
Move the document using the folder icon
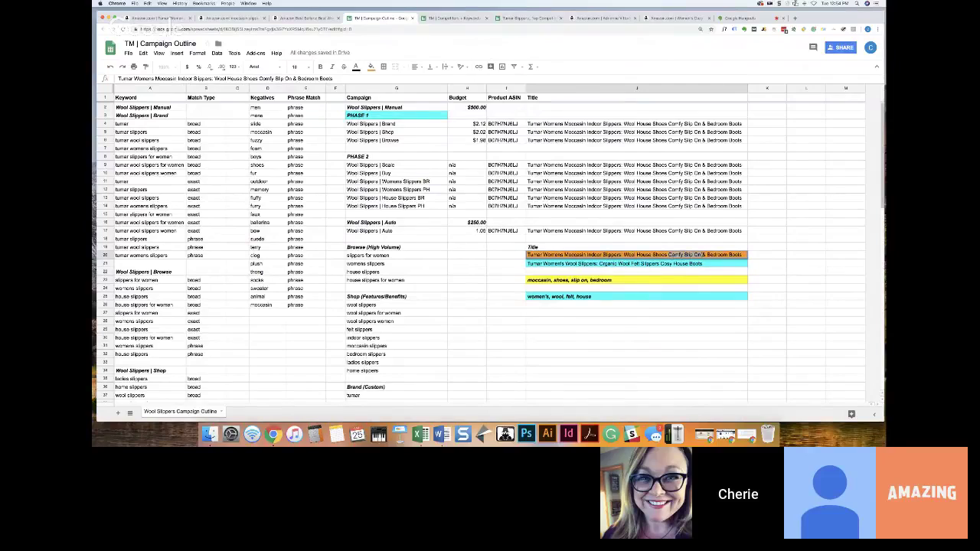click(218, 44)
